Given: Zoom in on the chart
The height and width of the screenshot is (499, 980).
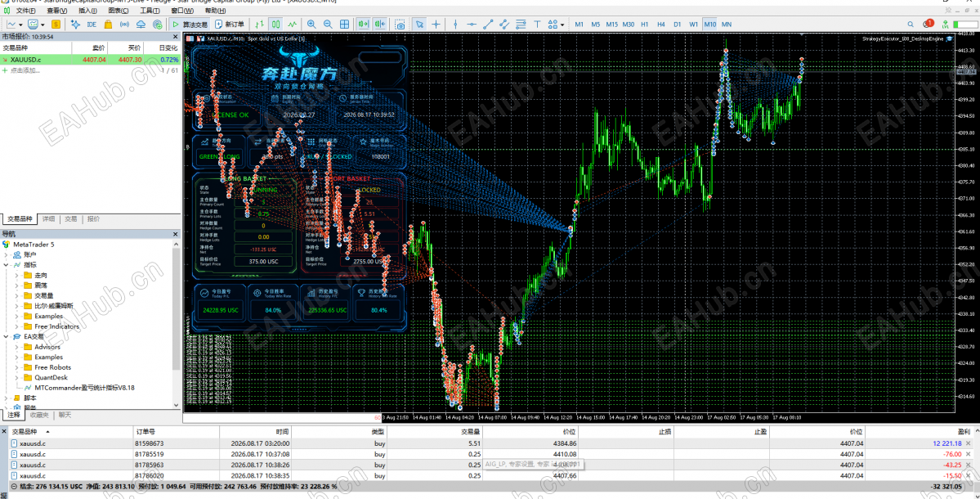Looking at the screenshot, I should click(311, 25).
